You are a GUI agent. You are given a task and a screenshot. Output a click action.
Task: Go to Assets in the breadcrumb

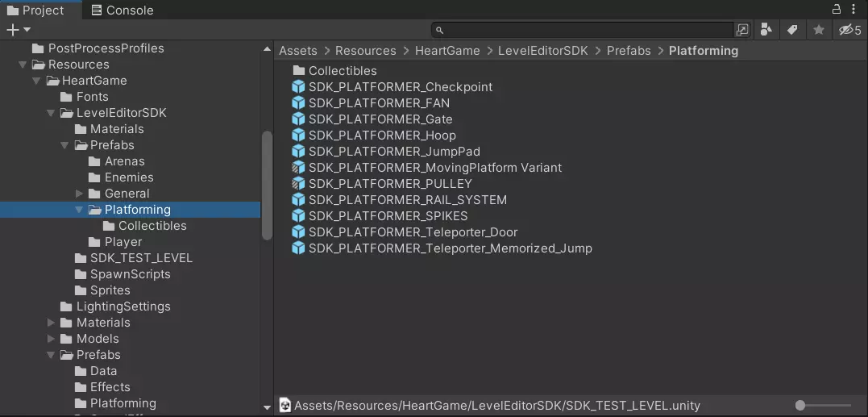click(298, 51)
